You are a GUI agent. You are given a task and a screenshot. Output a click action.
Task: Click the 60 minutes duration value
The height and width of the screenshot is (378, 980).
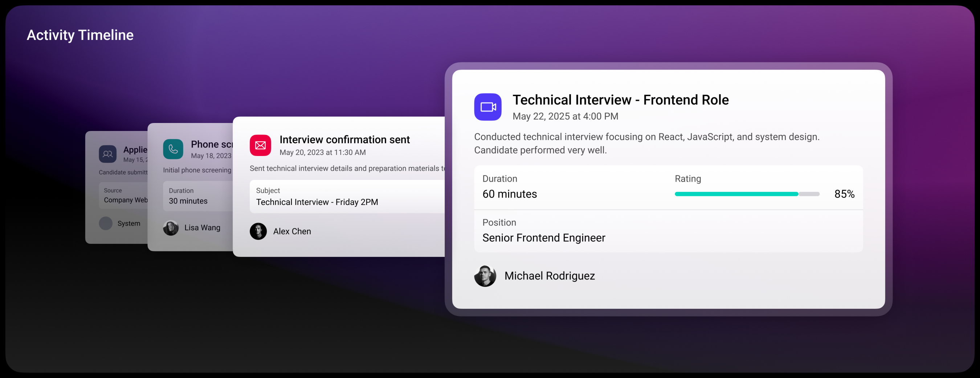[509, 194]
